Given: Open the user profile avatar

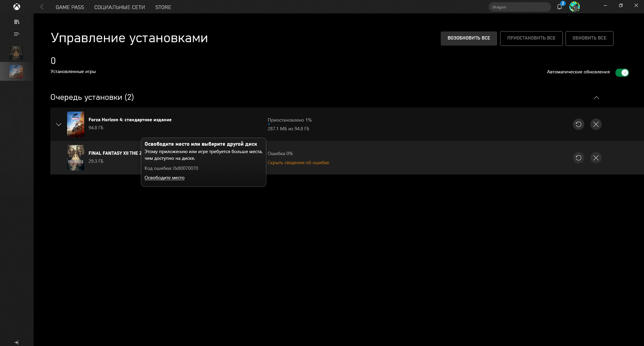Looking at the screenshot, I should (575, 7).
